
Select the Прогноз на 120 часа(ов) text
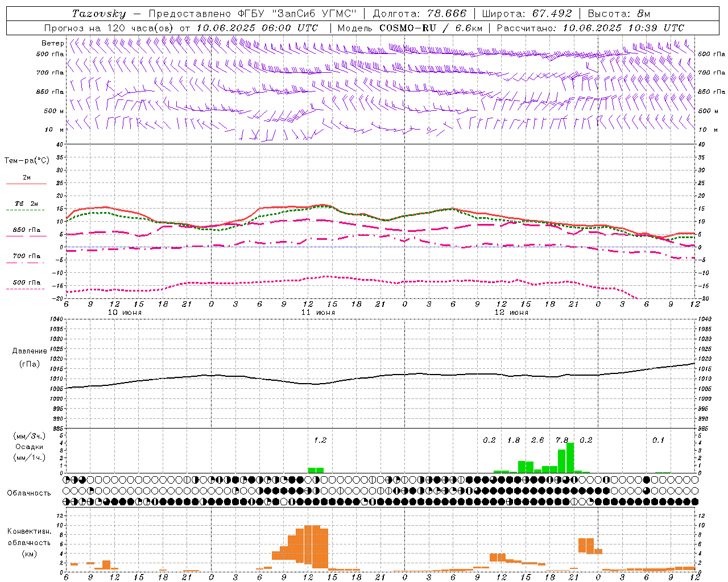tap(110, 28)
